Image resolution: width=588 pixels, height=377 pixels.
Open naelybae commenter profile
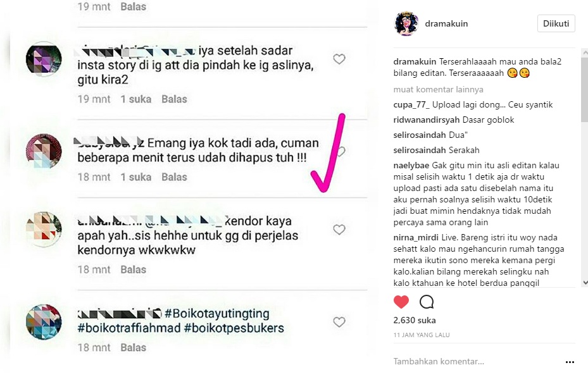411,165
